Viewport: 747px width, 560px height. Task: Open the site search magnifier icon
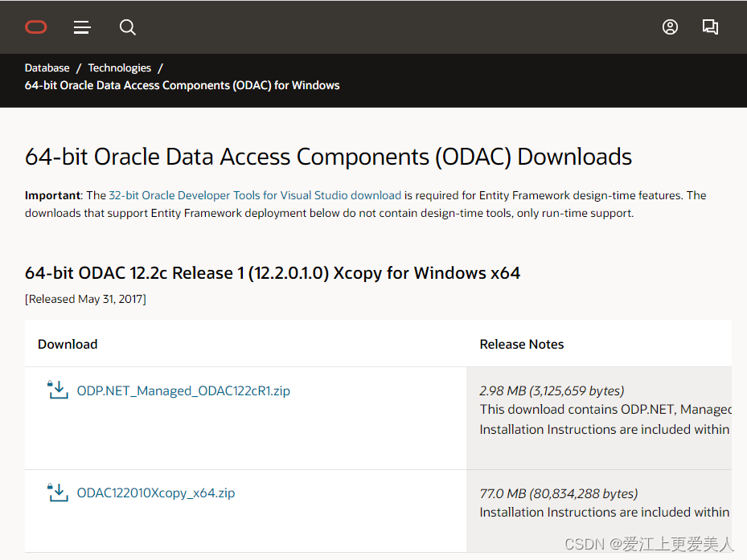point(127,27)
